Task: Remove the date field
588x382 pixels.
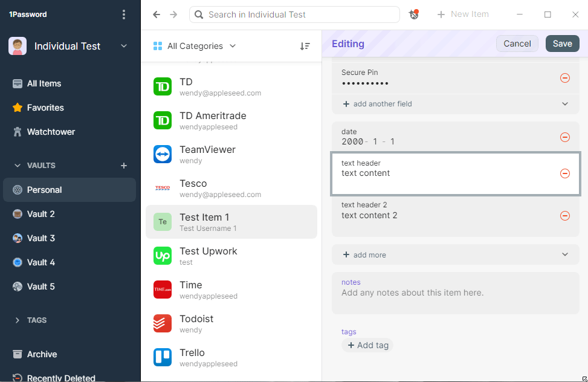Action: (x=565, y=137)
